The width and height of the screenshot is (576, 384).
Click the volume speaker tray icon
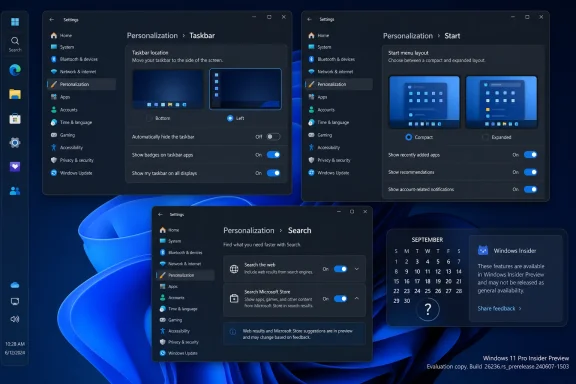(x=15, y=319)
